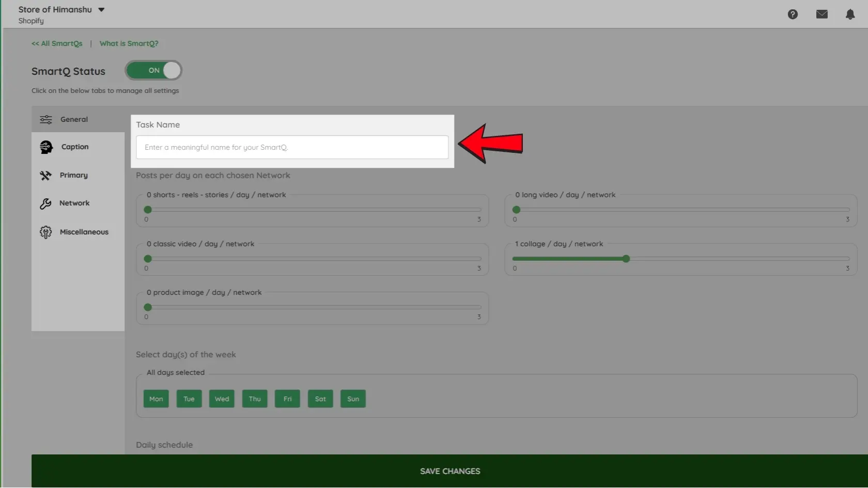Open the help question mark icon

tap(793, 14)
